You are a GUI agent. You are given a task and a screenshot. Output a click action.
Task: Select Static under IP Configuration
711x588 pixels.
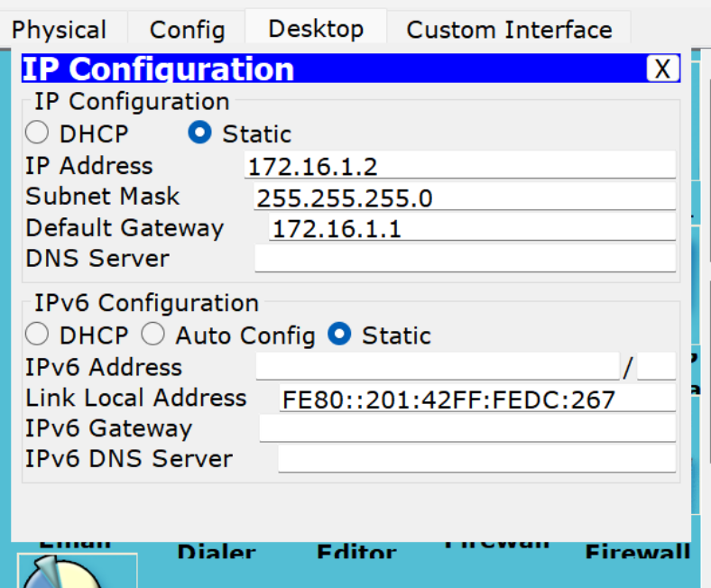pos(199,133)
